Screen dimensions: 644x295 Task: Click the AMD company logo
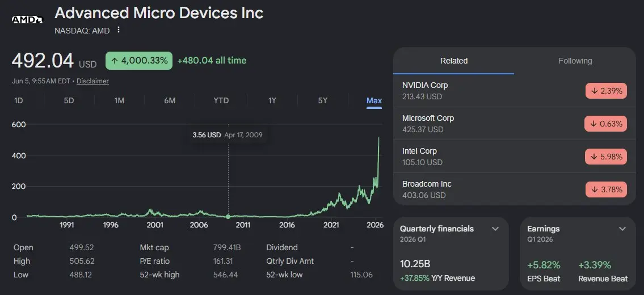[27, 19]
